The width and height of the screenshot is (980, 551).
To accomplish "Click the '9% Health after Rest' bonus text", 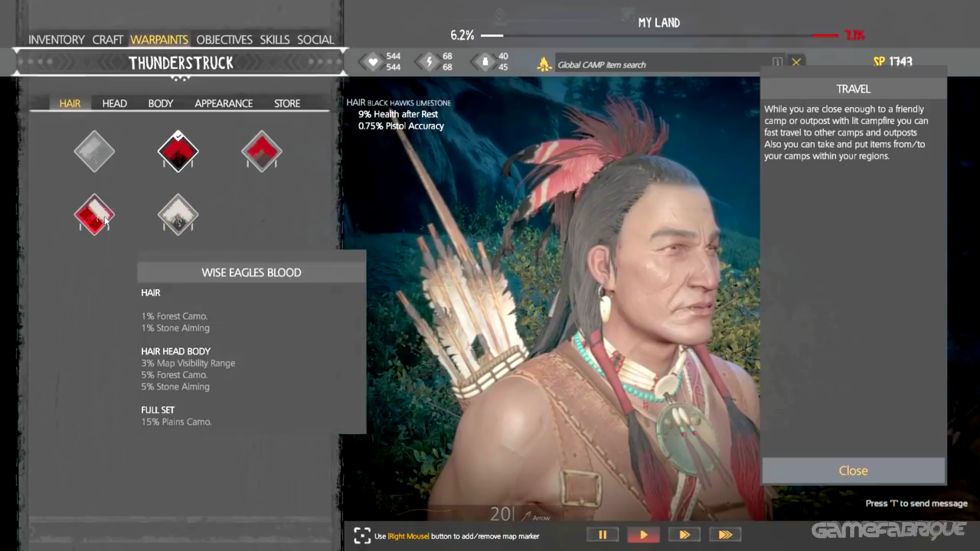I will tap(398, 114).
